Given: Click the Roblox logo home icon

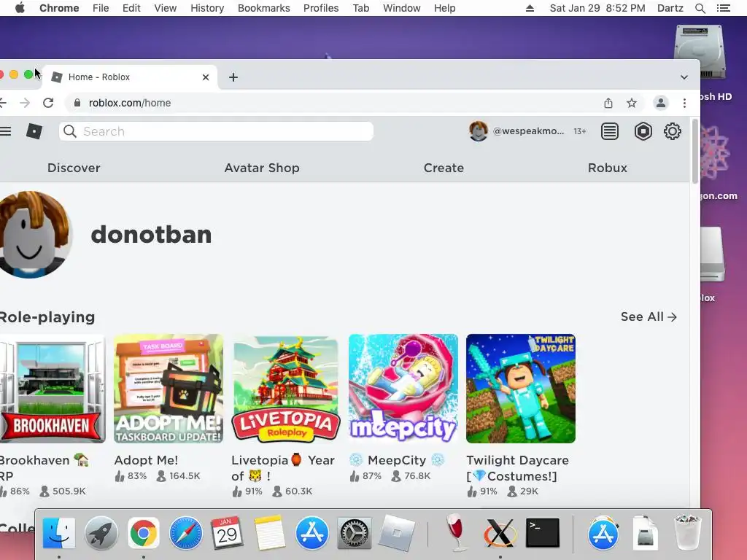Looking at the screenshot, I should pos(34,131).
